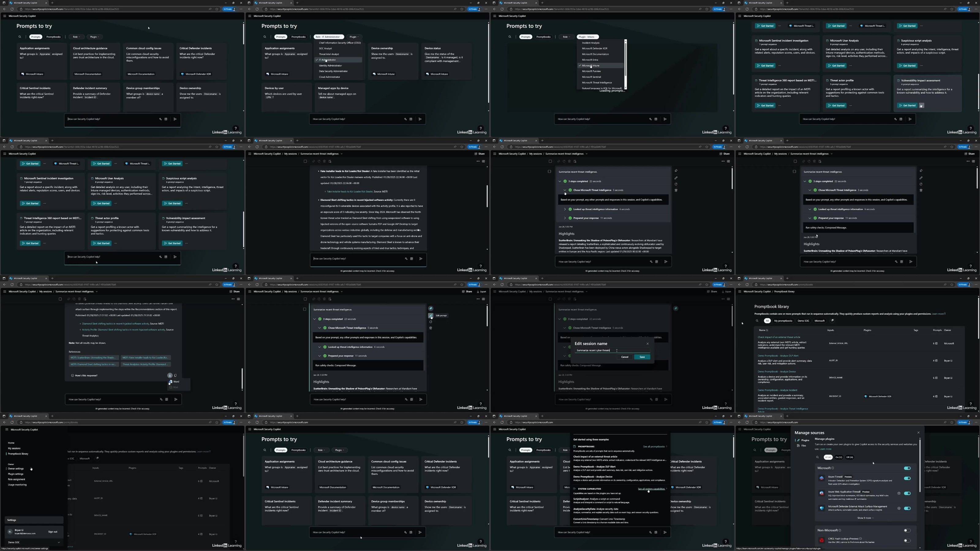Image resolution: width=980 pixels, height=551 pixels.
Task: Tick prompt checkbox in Edit prompt tooltip window
Action: click(304, 309)
